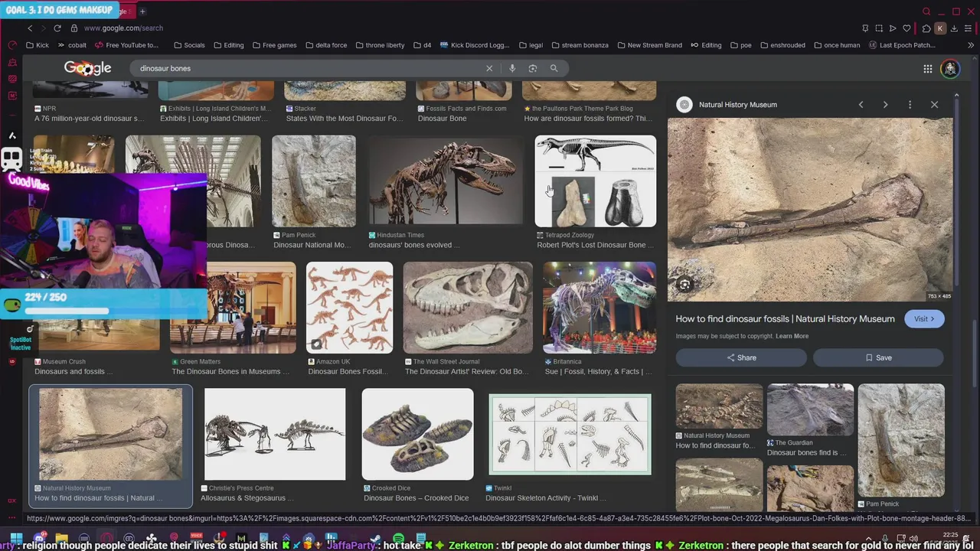980x551 pixels.
Task: Click the large fossil preview image
Action: pyautogui.click(x=810, y=209)
